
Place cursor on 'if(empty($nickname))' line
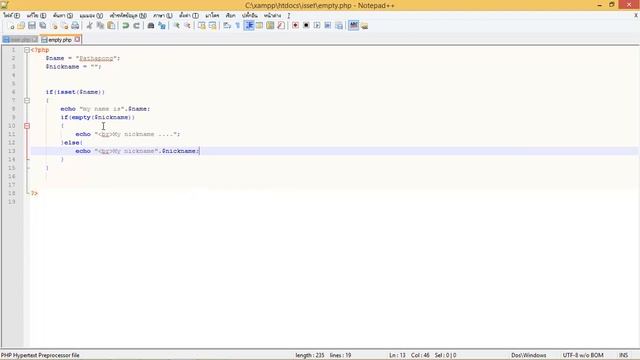tap(98, 117)
